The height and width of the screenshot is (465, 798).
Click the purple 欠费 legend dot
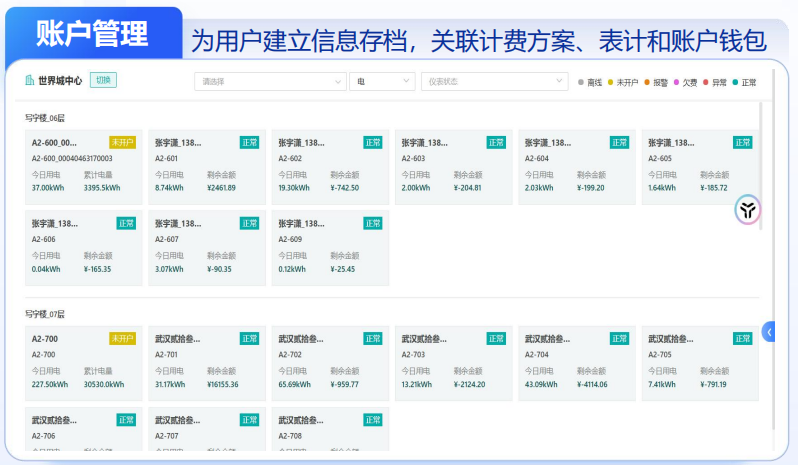click(x=676, y=82)
